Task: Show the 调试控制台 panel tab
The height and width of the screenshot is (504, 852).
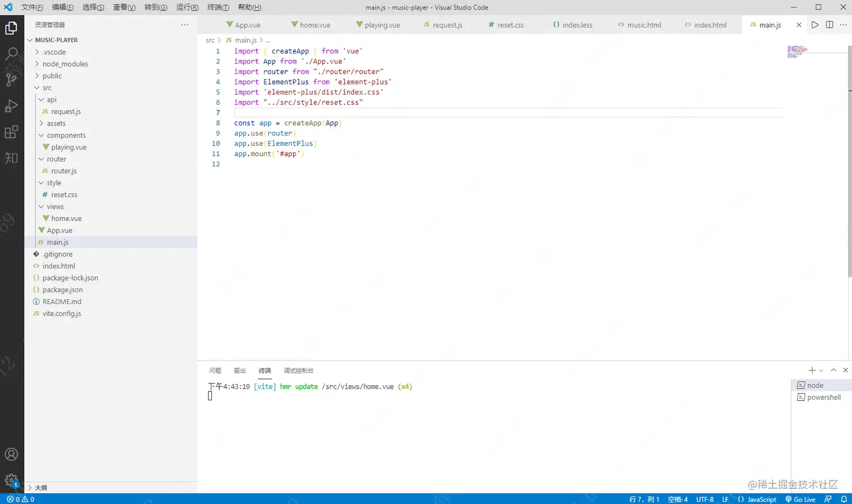Action: tap(299, 371)
